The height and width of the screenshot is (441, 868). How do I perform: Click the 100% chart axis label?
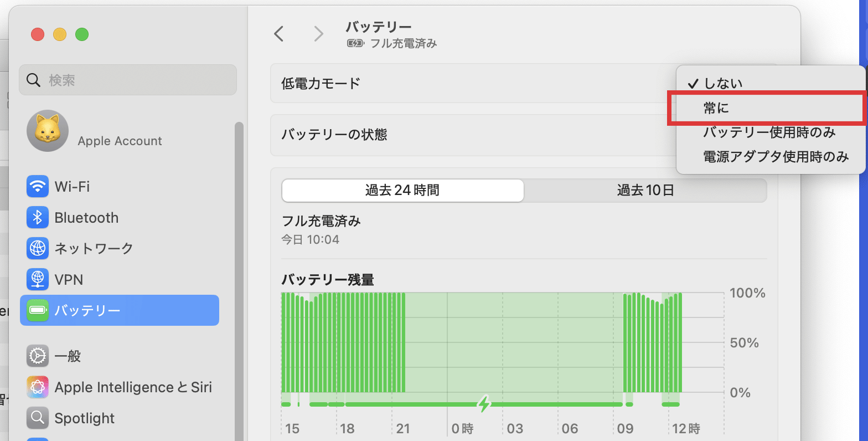tap(747, 293)
